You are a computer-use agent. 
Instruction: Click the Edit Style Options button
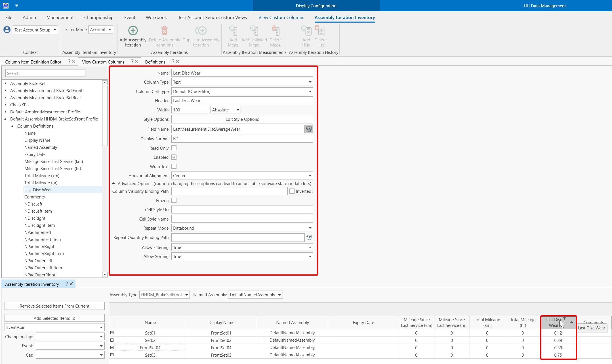[x=242, y=119]
